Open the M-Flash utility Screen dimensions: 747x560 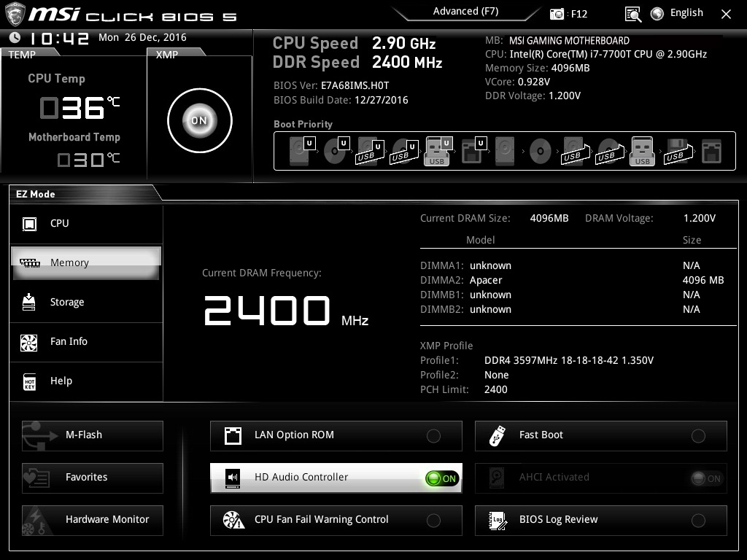pos(93,435)
